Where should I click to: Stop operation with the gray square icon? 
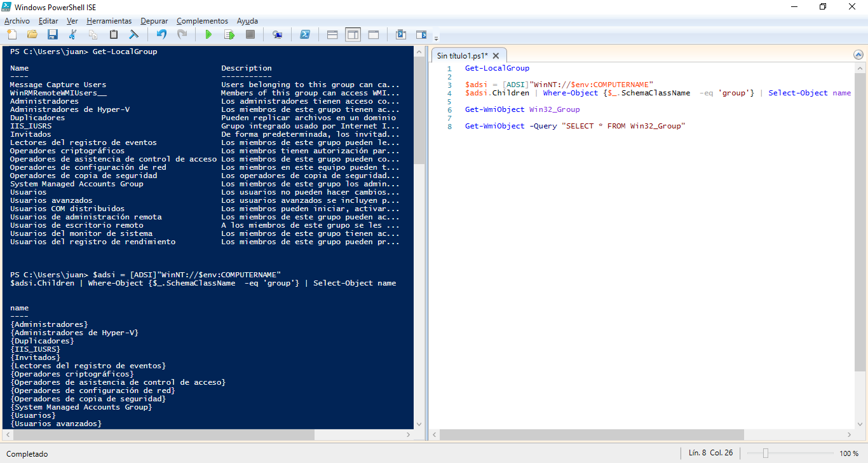click(x=250, y=34)
